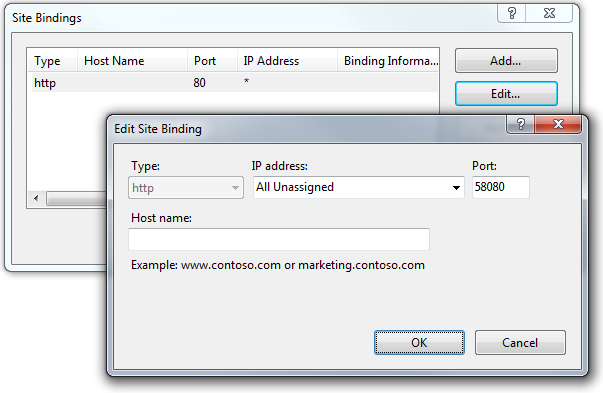Click Edit... in Site Bindings window
Screen dimensions: 603x393
click(506, 93)
